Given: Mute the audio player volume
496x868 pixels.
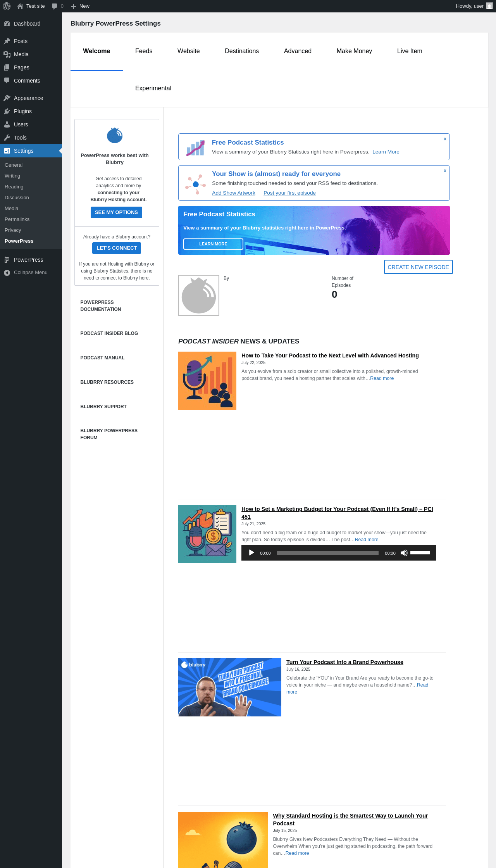Looking at the screenshot, I should point(404,553).
